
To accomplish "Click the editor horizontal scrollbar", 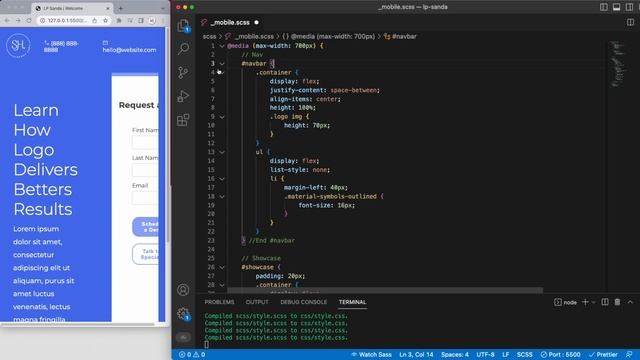I will click(385, 290).
